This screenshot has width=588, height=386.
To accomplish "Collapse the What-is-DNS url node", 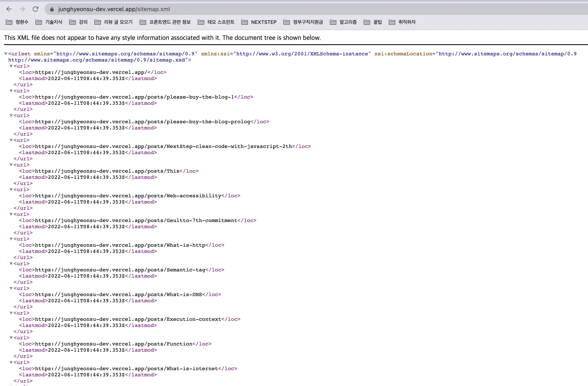I will (11, 288).
